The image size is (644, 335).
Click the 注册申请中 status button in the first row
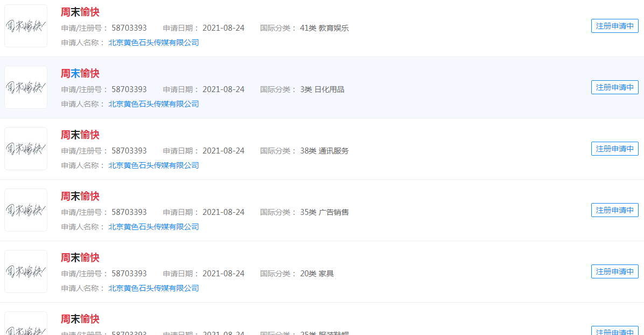coord(614,25)
